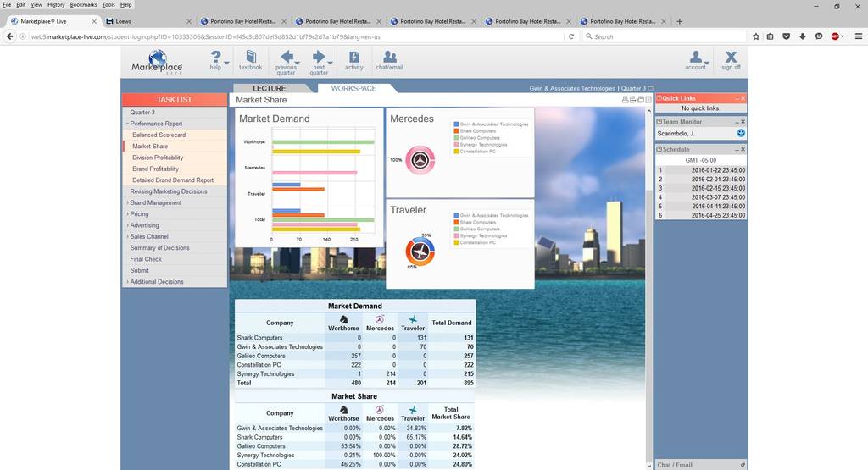Click the browser back arrow button
This screenshot has height=470, width=868.
[9, 36]
